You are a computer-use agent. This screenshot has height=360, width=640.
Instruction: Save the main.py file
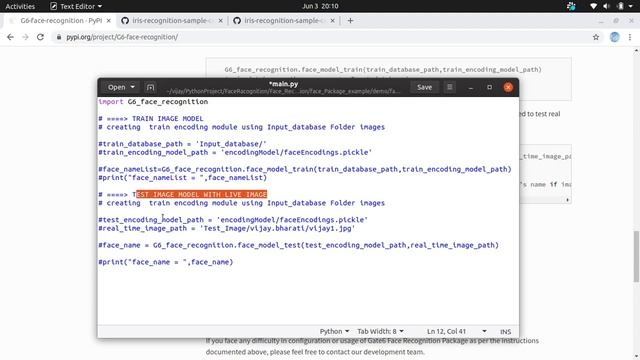coord(424,87)
